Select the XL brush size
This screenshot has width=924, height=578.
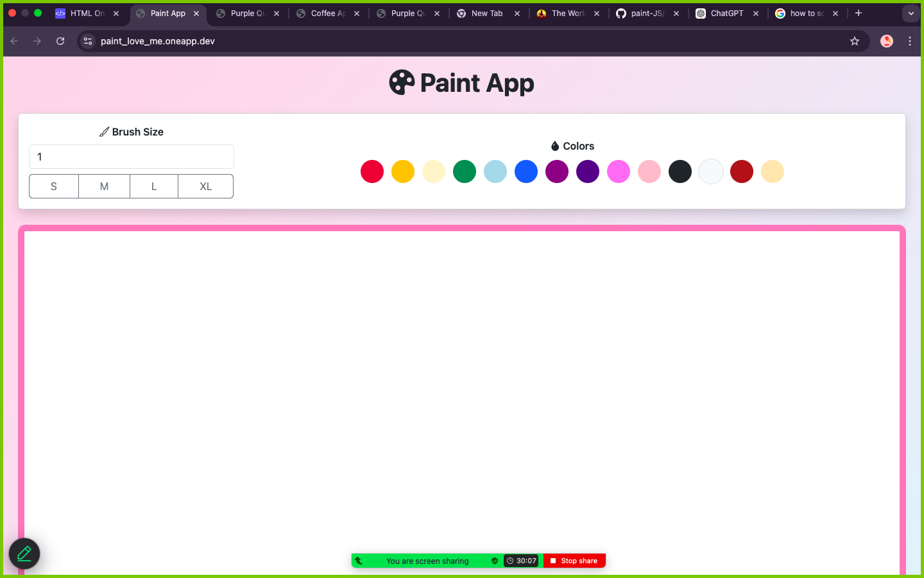205,186
